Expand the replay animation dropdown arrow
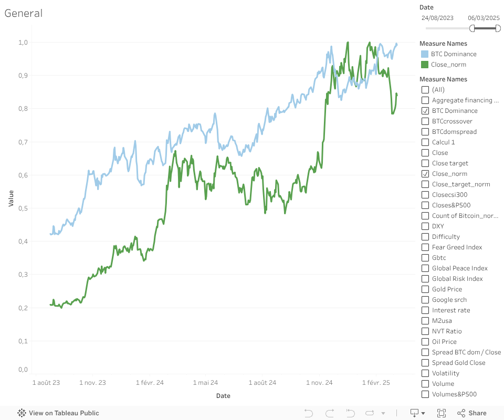The image size is (504, 420). pyautogui.click(x=383, y=413)
